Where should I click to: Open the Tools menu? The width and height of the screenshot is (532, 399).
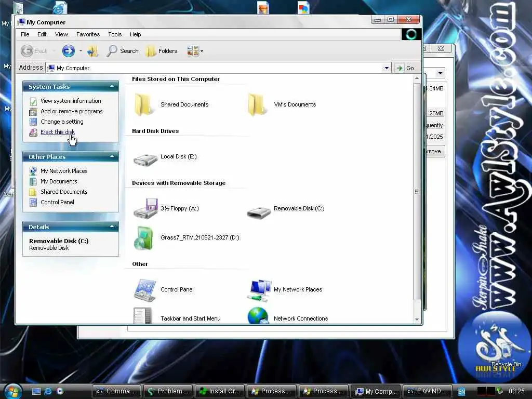[115, 34]
